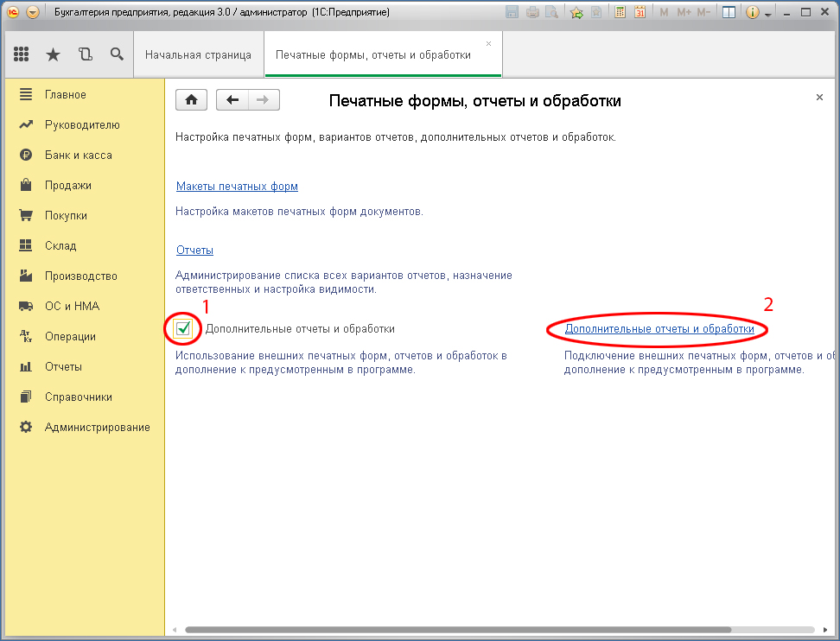Go to the Операции section
Screen dimensions: 840x641
[83, 337]
